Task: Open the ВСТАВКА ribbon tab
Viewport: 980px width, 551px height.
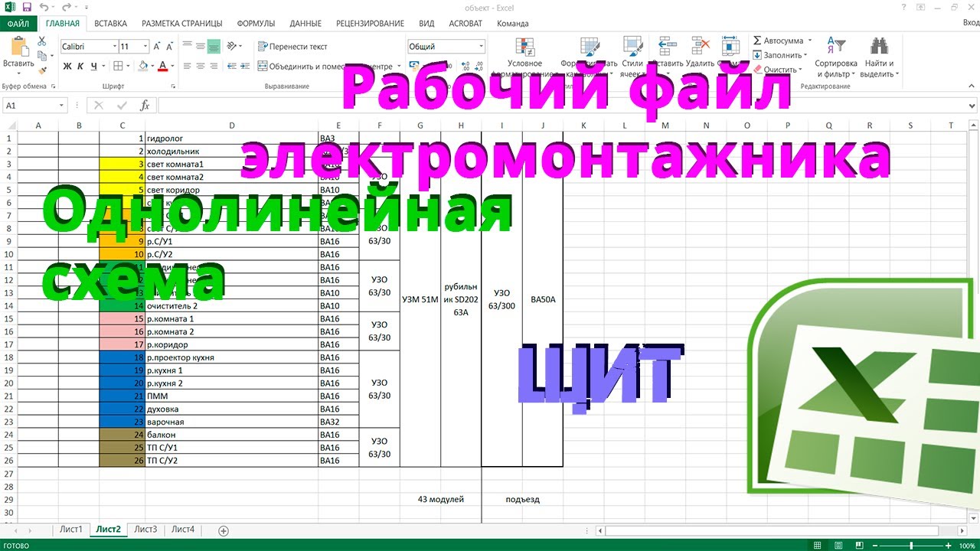Action: 110,24
